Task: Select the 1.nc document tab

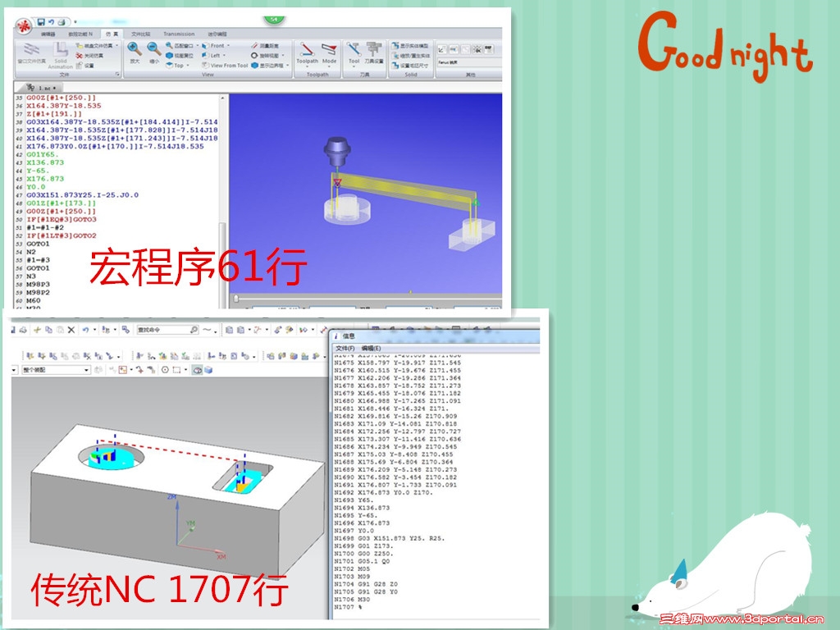Action: (41, 87)
